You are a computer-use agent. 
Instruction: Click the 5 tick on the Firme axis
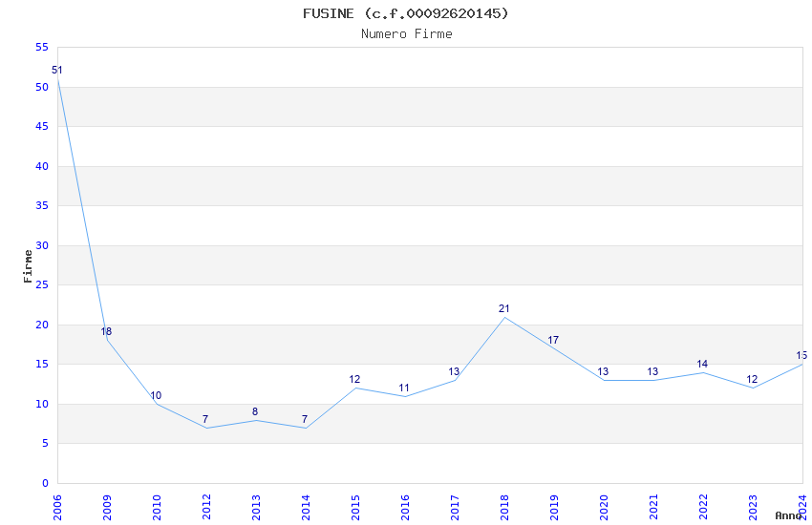[45, 443]
